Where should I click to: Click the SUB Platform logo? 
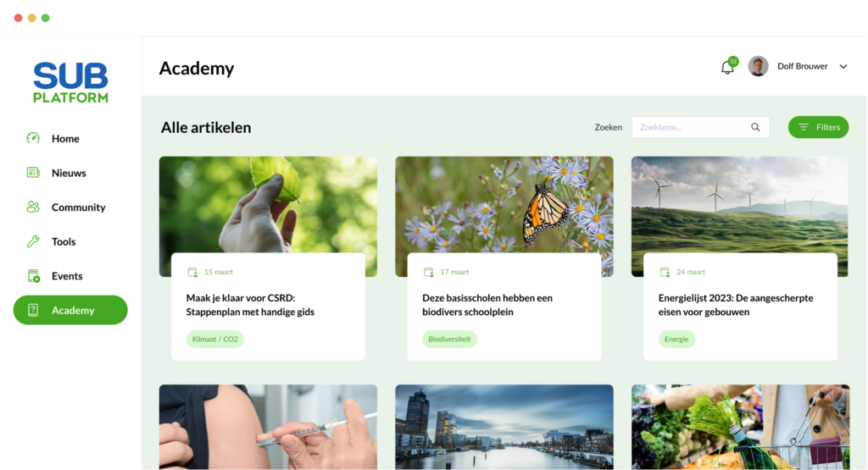pos(70,82)
